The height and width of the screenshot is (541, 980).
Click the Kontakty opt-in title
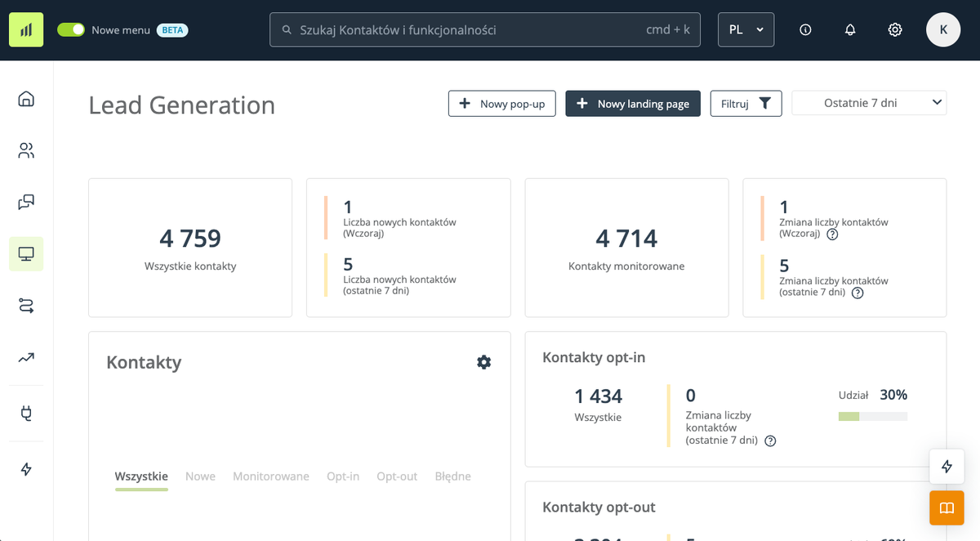pyautogui.click(x=594, y=357)
